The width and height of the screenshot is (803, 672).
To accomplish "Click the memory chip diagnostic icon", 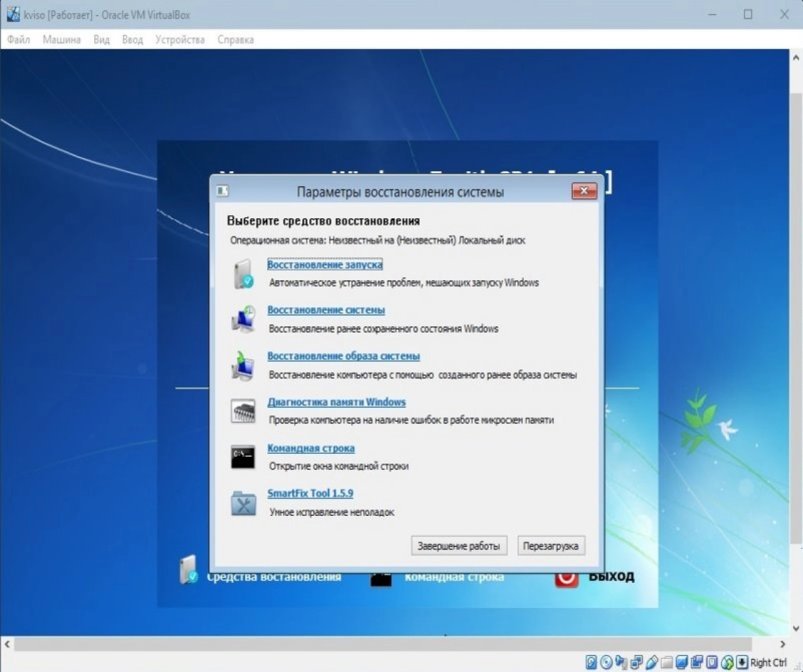I will tap(243, 411).
